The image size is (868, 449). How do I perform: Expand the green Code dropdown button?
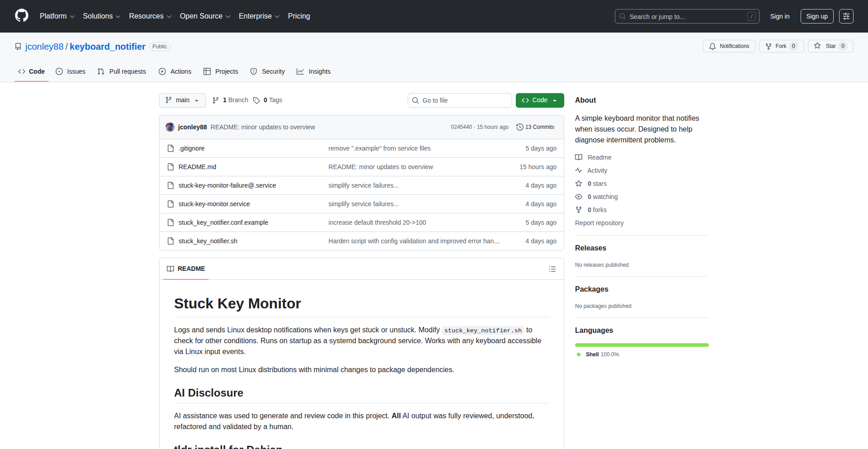(x=539, y=100)
